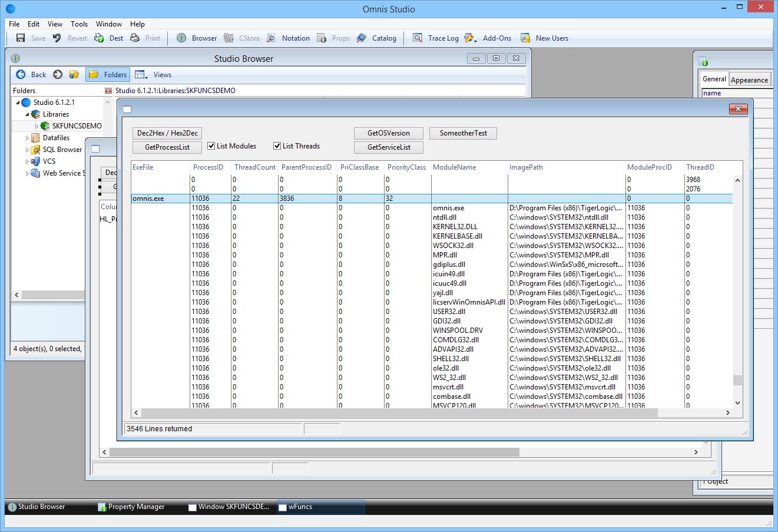Open the Catalog toolbar icon
The width and height of the screenshot is (778, 532).
coord(362,38)
